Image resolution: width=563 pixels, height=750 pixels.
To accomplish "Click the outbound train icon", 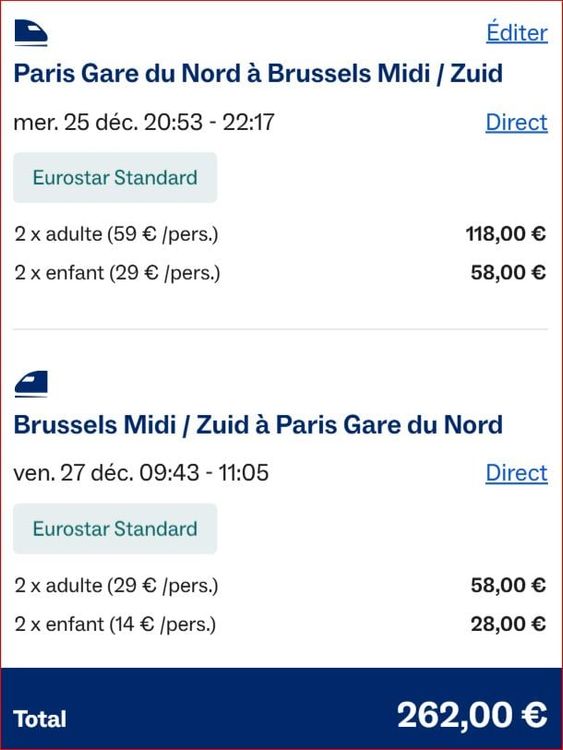I will (31, 33).
